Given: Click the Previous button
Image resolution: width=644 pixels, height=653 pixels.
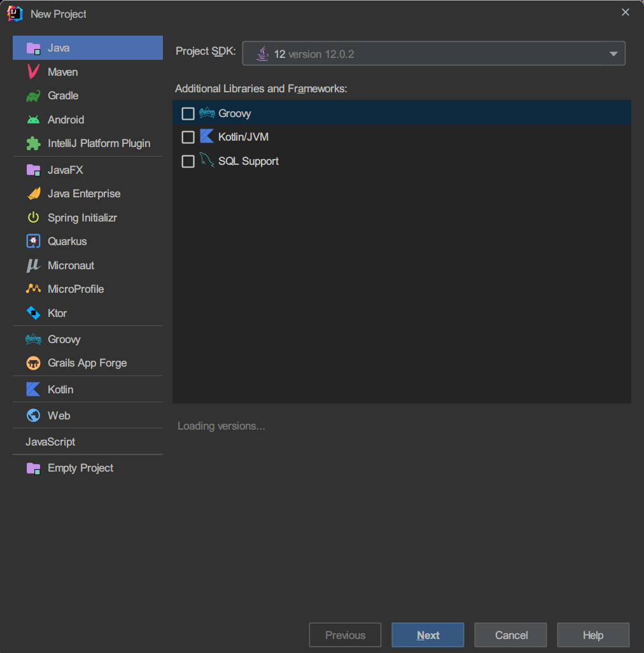Looking at the screenshot, I should [345, 635].
